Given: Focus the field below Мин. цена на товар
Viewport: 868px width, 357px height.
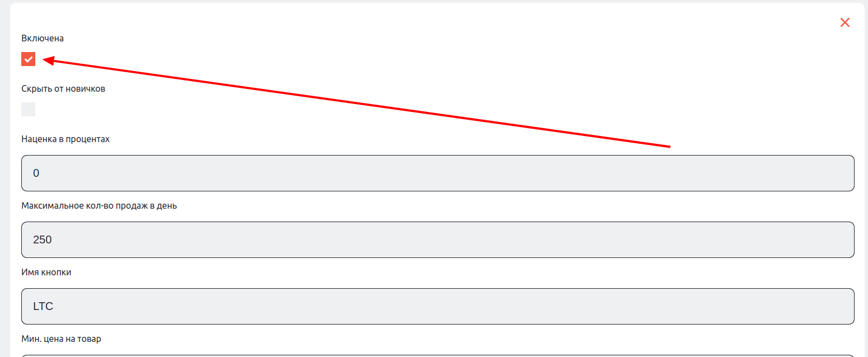Looking at the screenshot, I should click(437, 355).
